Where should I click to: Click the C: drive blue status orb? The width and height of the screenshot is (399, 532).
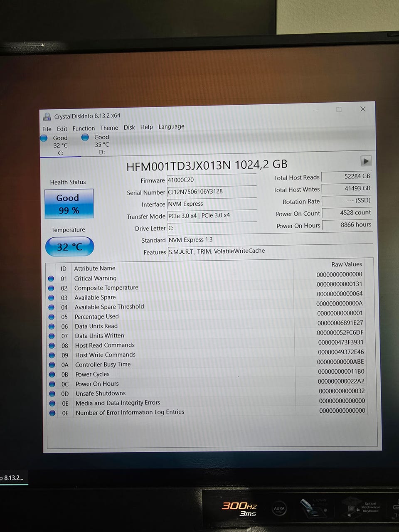(44, 138)
